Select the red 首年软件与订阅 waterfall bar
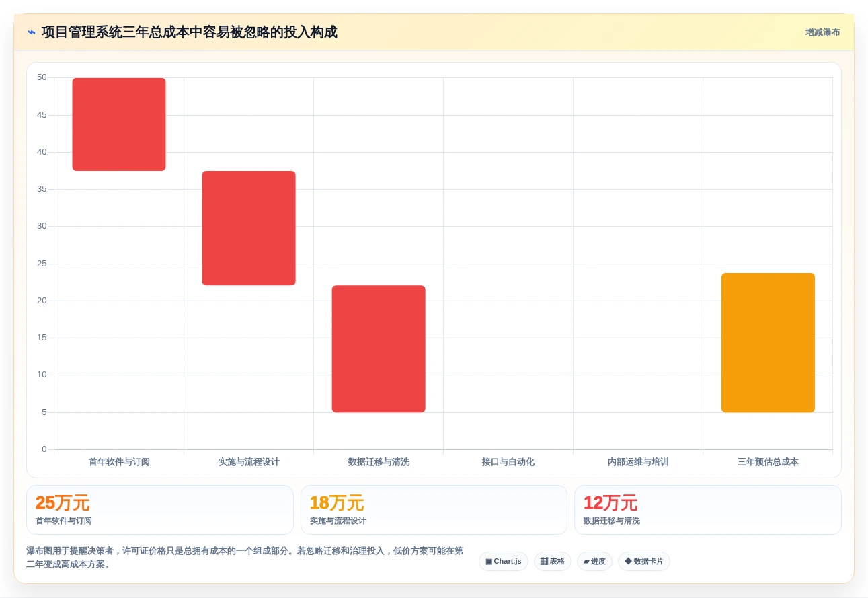The width and height of the screenshot is (868, 598). pyautogui.click(x=119, y=124)
